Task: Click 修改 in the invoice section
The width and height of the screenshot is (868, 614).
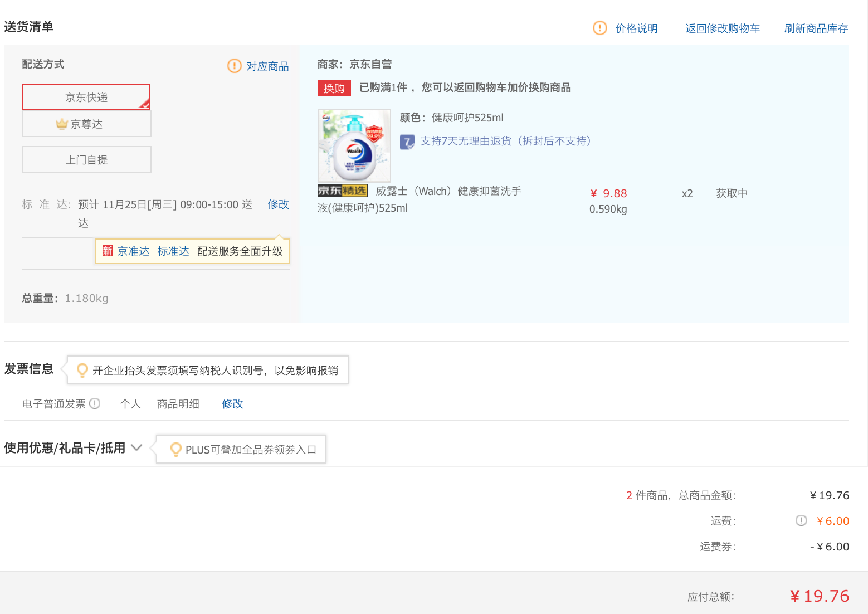Action: [x=232, y=404]
